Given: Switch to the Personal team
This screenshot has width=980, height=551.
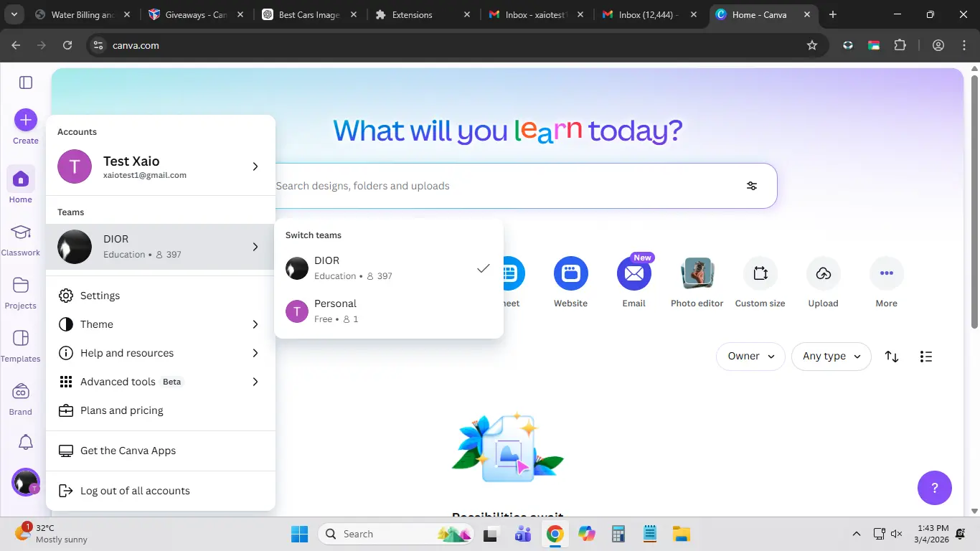Looking at the screenshot, I should [x=389, y=311].
